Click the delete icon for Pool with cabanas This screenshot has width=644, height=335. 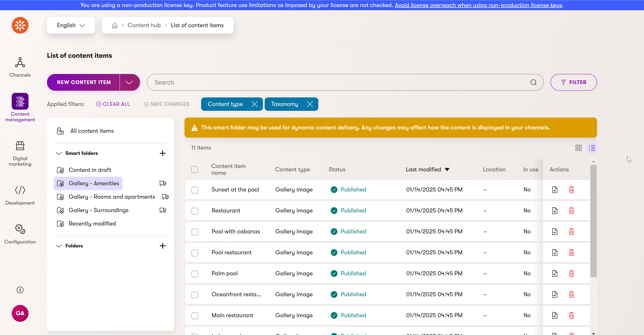(571, 232)
